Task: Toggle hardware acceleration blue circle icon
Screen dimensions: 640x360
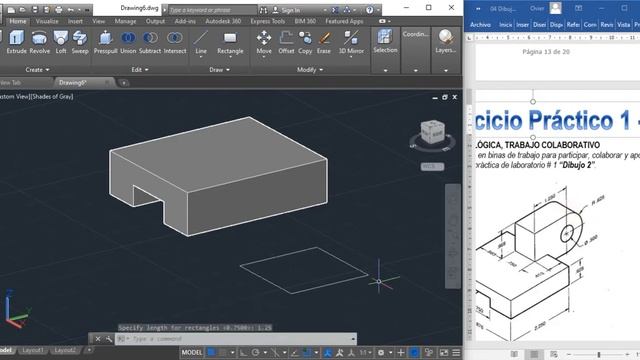Action: (x=414, y=352)
